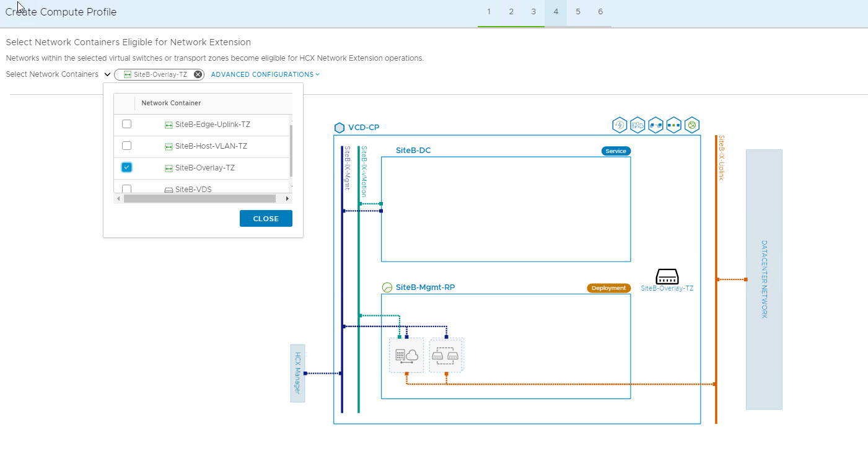Click the horizontal scrollbar's right arrow
Viewport: 868px width, 456px height.
(x=287, y=199)
